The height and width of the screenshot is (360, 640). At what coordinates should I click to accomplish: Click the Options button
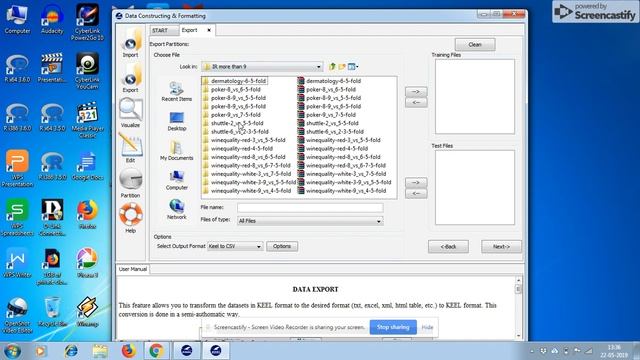282,246
